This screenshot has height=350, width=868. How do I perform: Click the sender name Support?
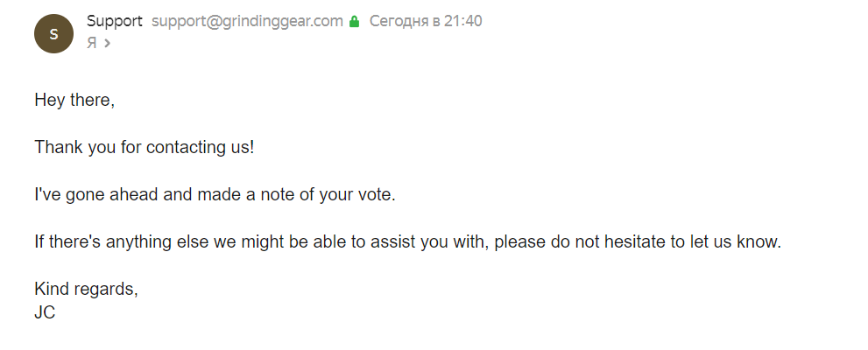coord(115,21)
